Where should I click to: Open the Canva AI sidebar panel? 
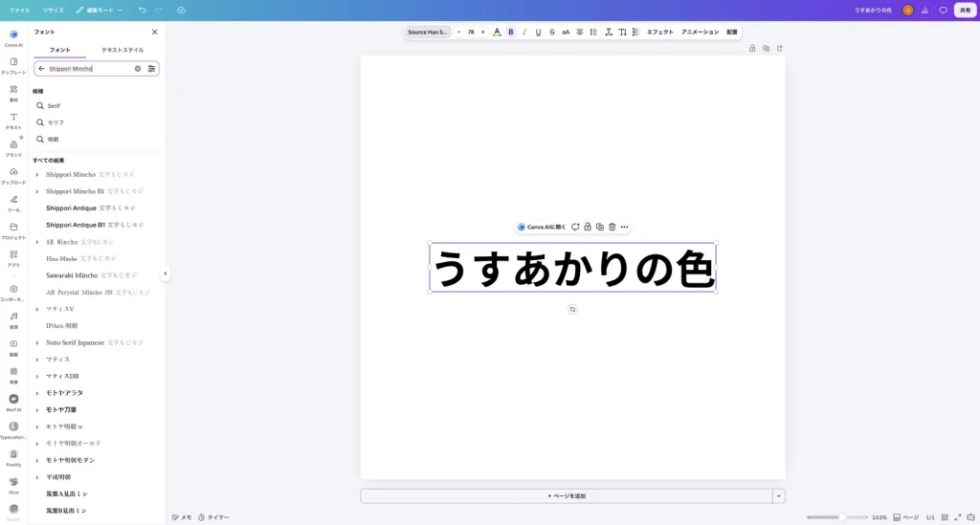[13, 38]
